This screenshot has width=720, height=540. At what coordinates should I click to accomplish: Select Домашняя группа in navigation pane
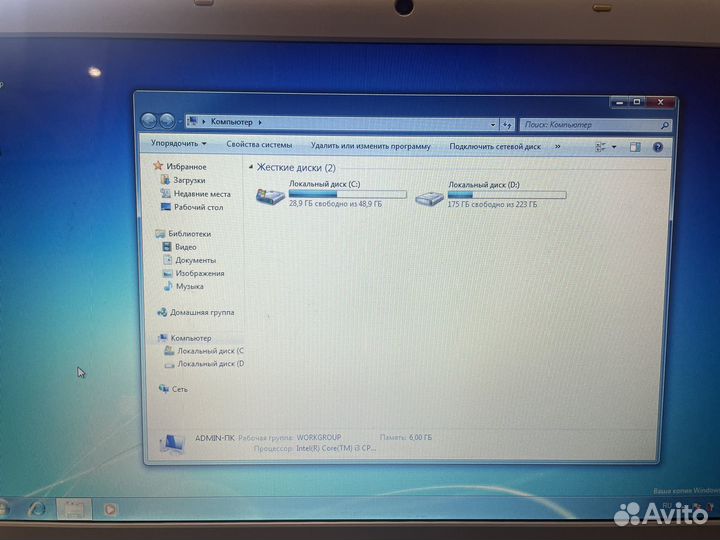(x=201, y=312)
